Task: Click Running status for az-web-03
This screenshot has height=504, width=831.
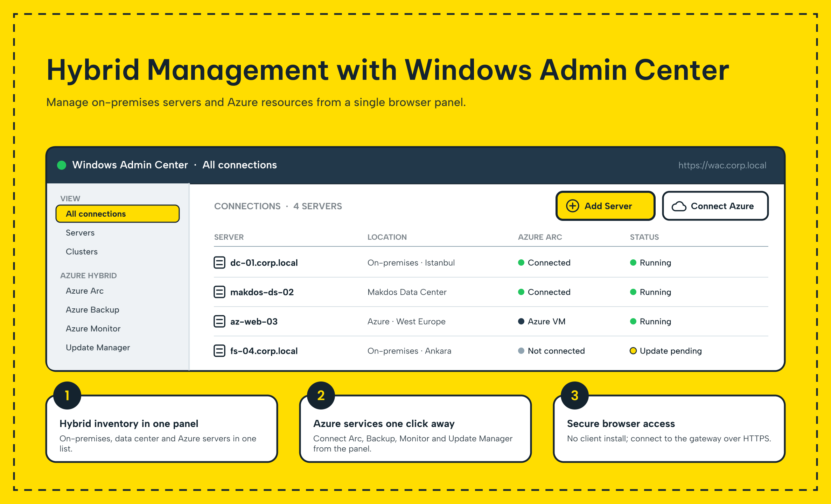Action: click(655, 321)
